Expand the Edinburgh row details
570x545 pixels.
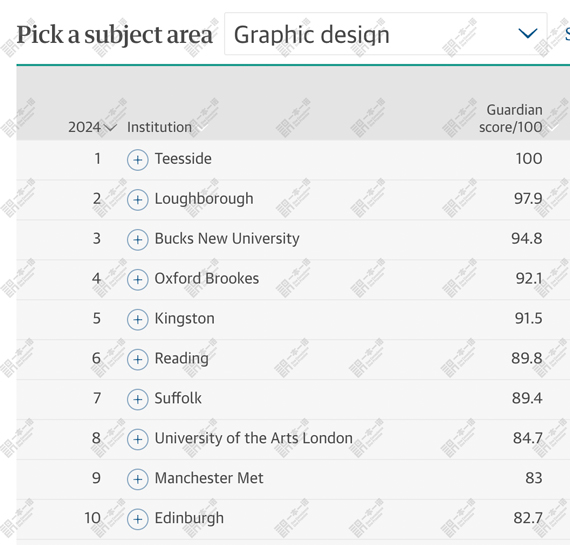(x=137, y=519)
